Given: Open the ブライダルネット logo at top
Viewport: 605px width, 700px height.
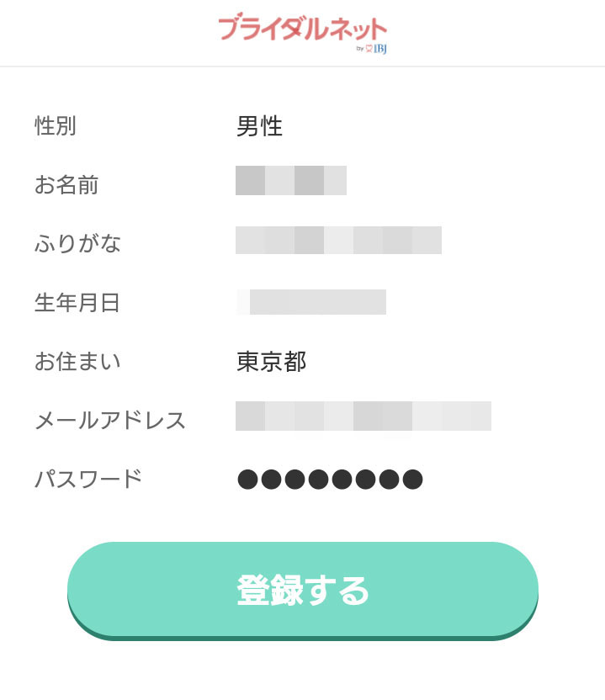Looking at the screenshot, I should coord(302,29).
